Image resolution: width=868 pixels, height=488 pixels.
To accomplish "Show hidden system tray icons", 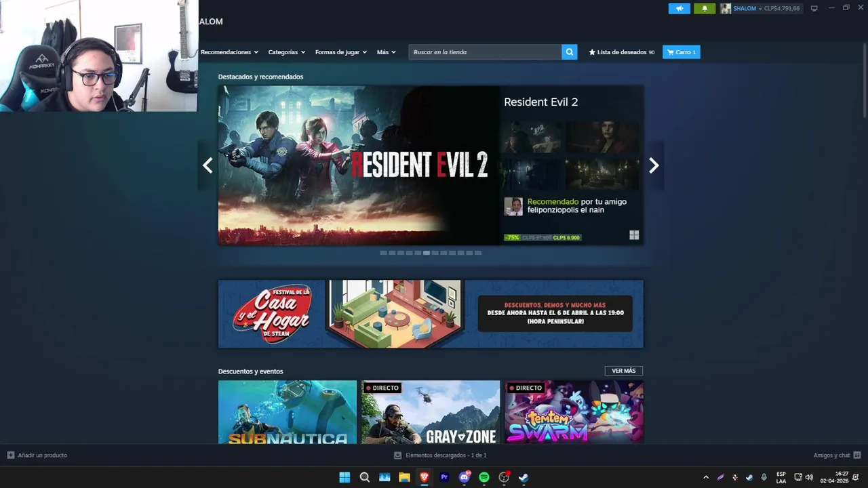I will click(706, 477).
